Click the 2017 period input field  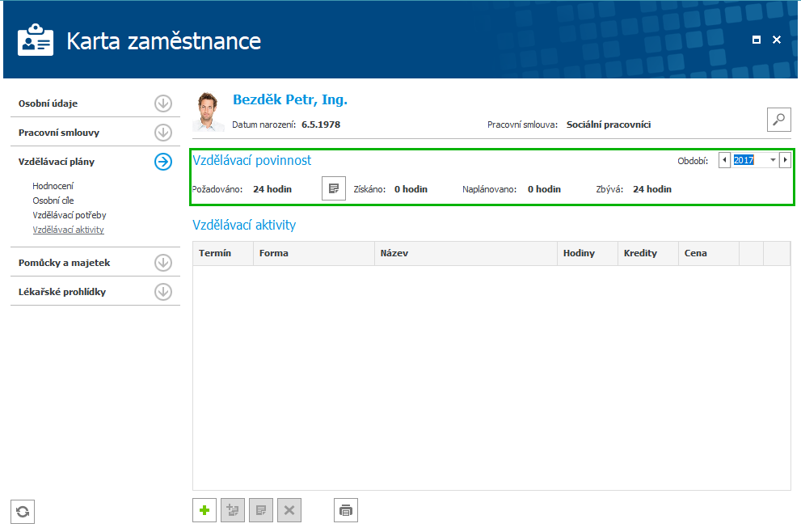[749, 160]
